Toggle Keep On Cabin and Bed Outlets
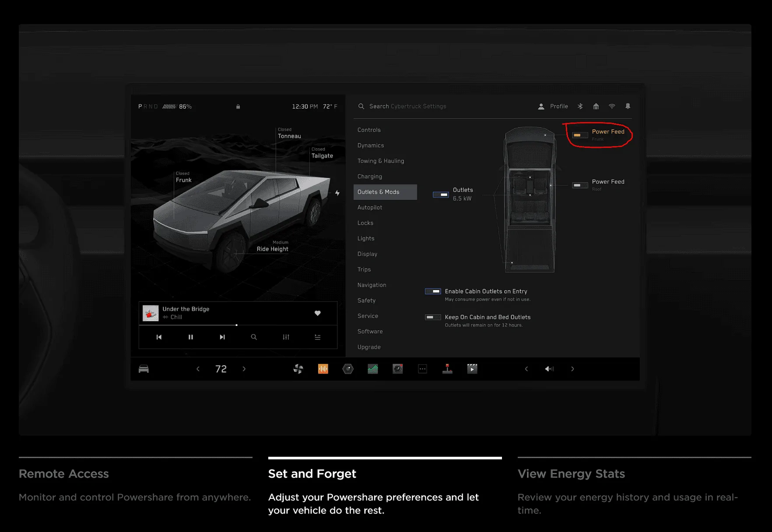 pos(433,317)
